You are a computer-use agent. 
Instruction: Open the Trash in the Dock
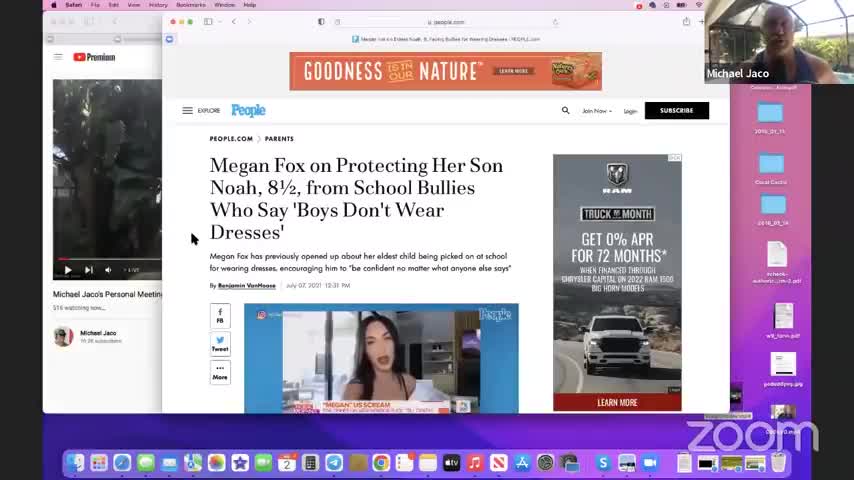tap(779, 463)
